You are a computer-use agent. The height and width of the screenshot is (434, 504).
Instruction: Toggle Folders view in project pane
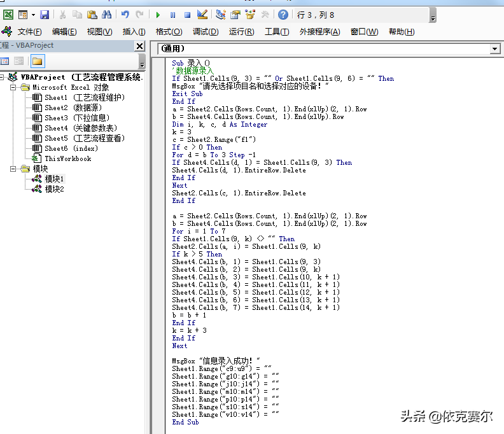coord(38,61)
